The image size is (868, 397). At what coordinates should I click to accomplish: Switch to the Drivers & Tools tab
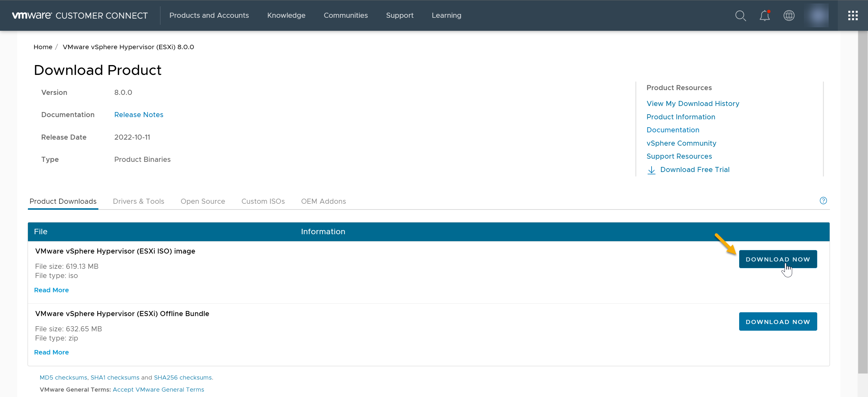pos(138,202)
